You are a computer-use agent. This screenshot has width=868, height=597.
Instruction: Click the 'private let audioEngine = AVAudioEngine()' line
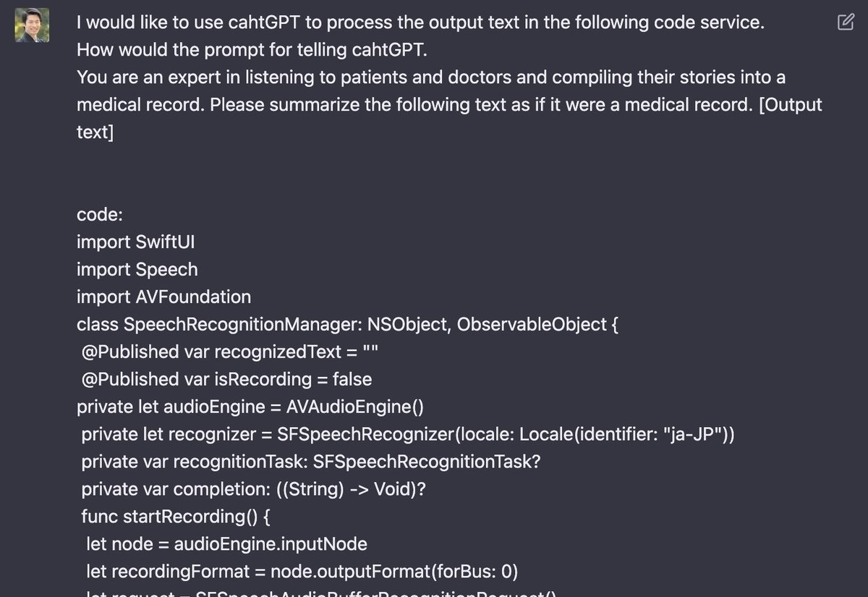[x=250, y=407]
